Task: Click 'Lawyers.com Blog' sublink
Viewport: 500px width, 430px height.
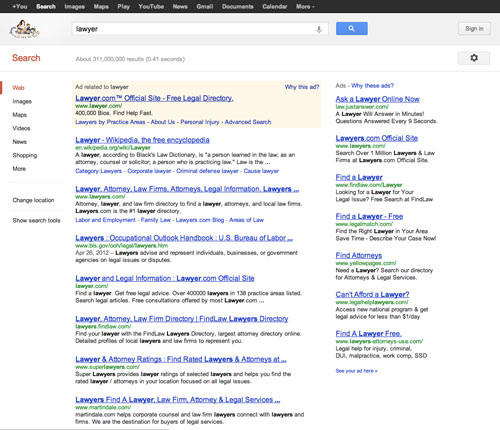Action: 200,220
